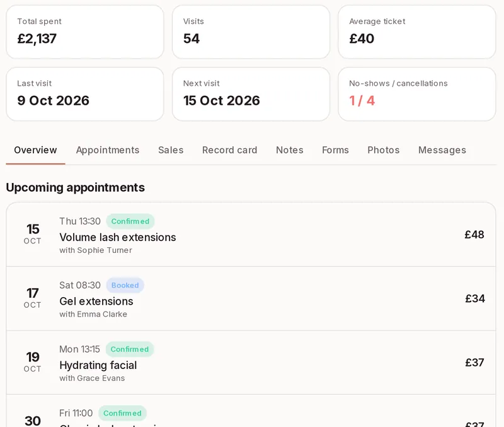Click the Next visit 15 Oct 2026 card
The width and height of the screenshot is (504, 427).
click(x=251, y=94)
